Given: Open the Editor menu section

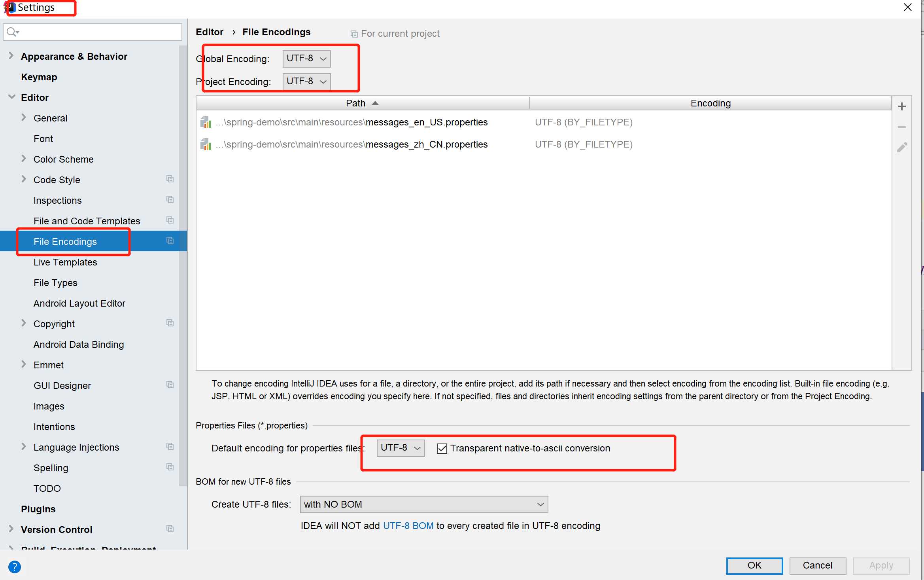Looking at the screenshot, I should [x=35, y=97].
